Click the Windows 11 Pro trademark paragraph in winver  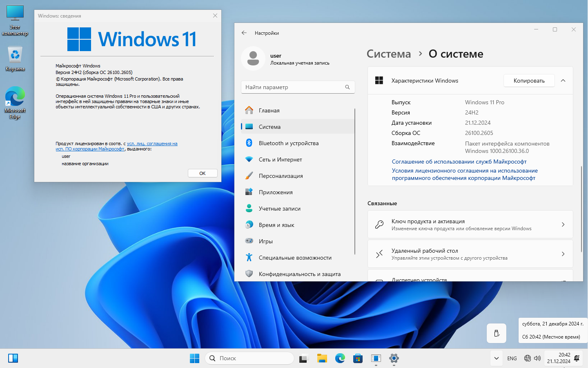pos(128,101)
